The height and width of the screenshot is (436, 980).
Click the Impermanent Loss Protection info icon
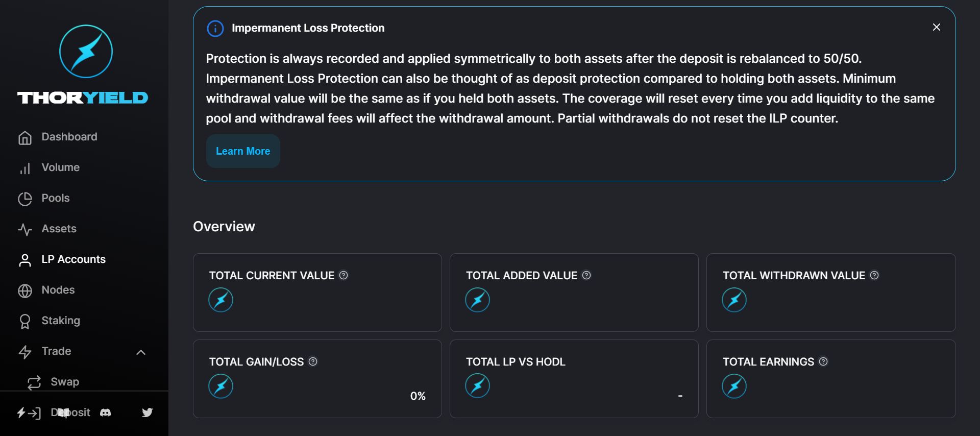[215, 28]
